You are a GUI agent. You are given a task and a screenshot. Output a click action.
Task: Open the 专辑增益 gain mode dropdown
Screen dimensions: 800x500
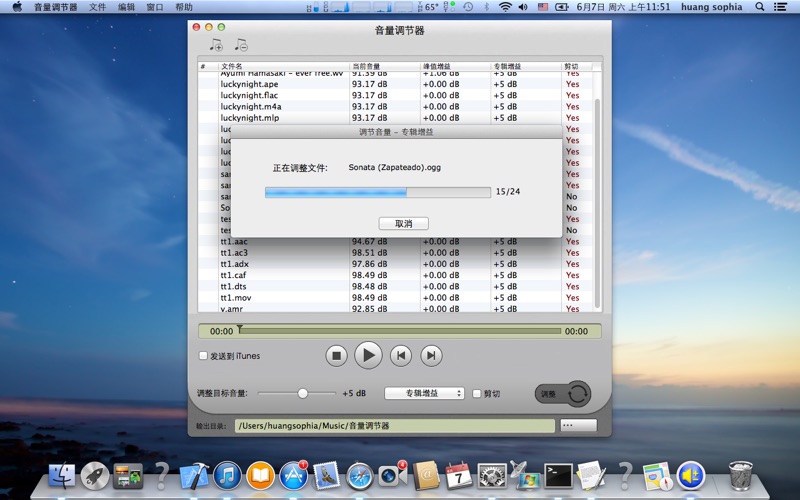(424, 394)
